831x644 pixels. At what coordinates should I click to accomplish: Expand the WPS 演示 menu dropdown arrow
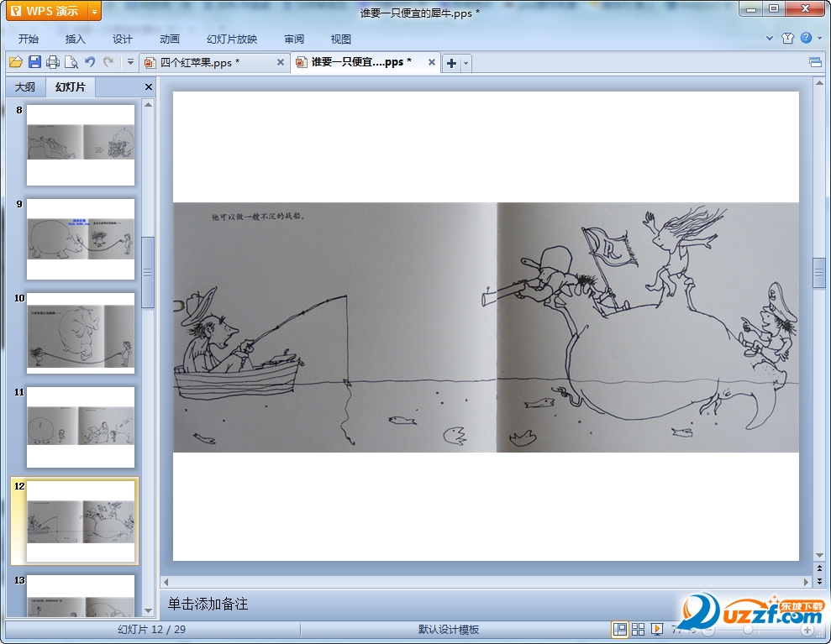(94, 11)
